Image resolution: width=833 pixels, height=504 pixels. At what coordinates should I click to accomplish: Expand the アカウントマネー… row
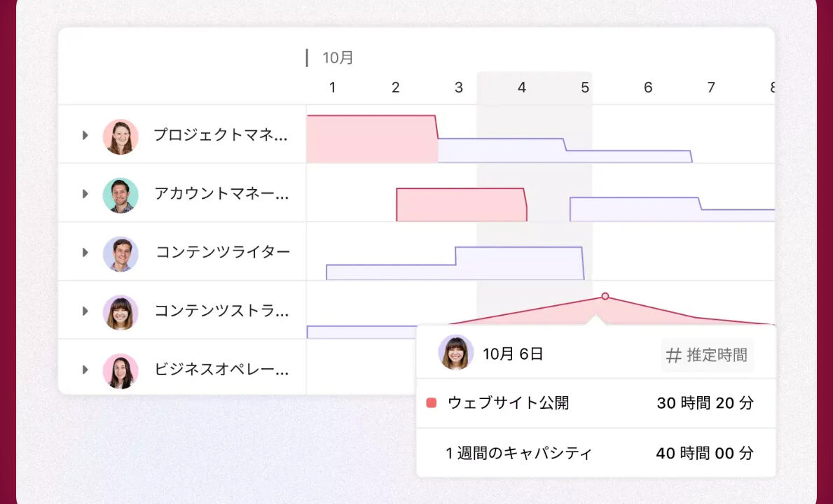click(85, 194)
